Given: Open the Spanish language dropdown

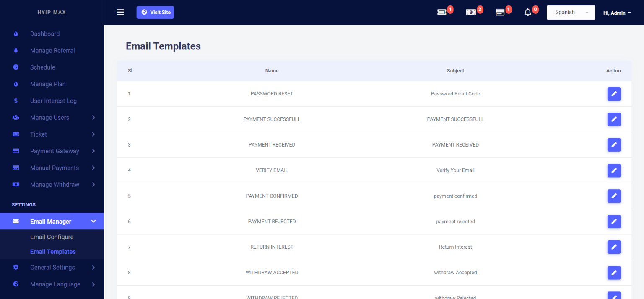Looking at the screenshot, I should coord(571,13).
